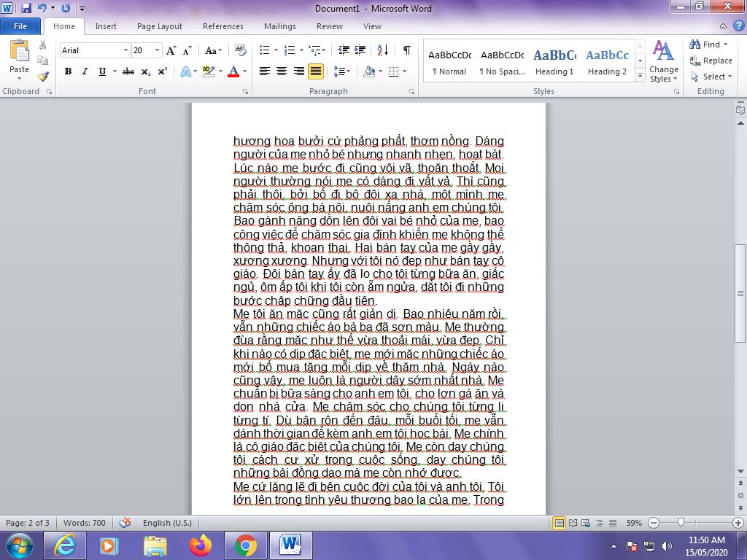Image resolution: width=747 pixels, height=560 pixels.
Task: Toggle Italic formatting
Action: pos(85,71)
